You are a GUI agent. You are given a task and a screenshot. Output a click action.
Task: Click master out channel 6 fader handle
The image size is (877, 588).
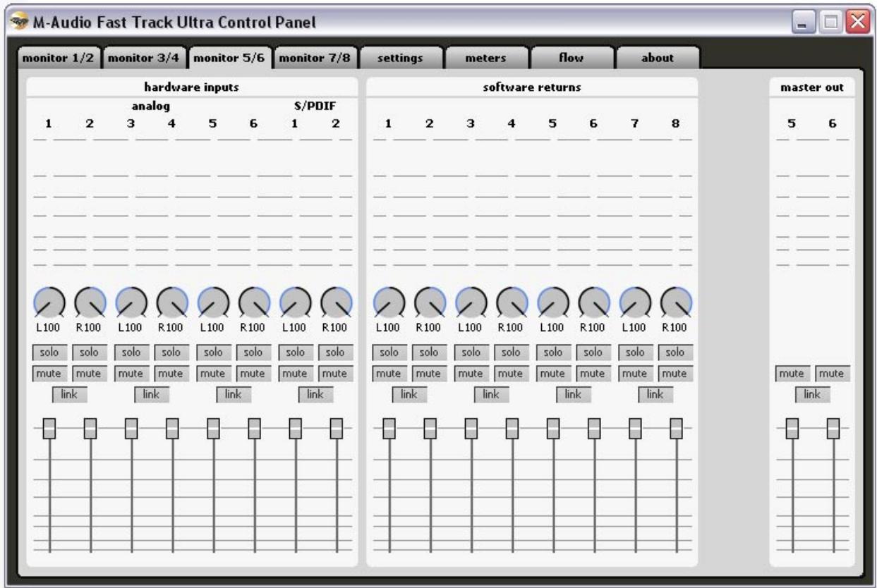pyautogui.click(x=834, y=428)
